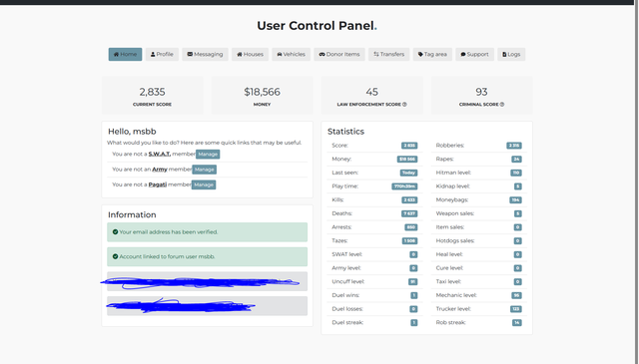Go to the Support tab
639x364 pixels.
475,54
